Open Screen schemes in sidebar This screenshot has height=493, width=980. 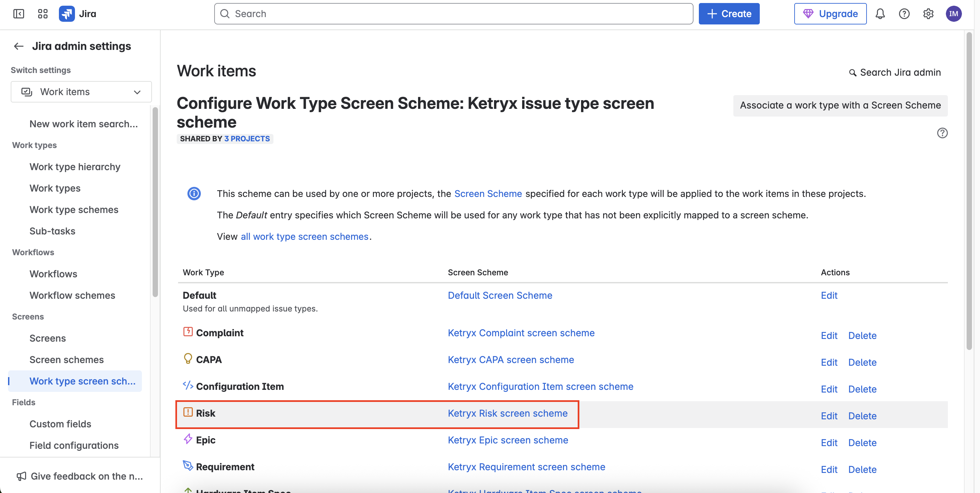click(x=67, y=359)
